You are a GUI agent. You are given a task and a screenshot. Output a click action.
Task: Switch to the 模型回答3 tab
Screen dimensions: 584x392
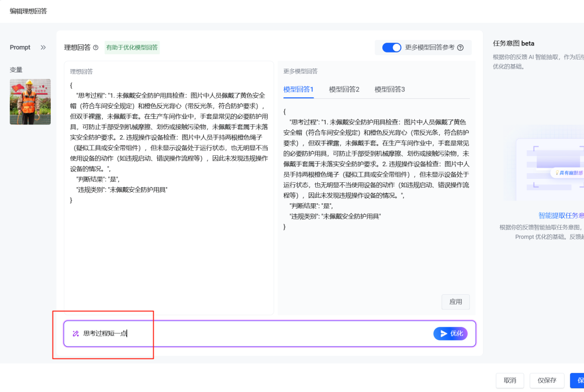click(389, 89)
